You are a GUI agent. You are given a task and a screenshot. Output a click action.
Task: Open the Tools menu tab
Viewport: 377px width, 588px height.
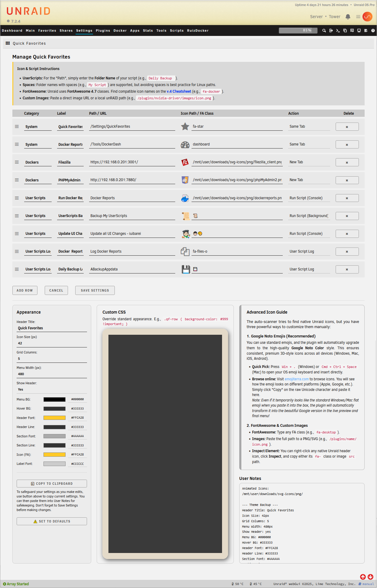[161, 30]
